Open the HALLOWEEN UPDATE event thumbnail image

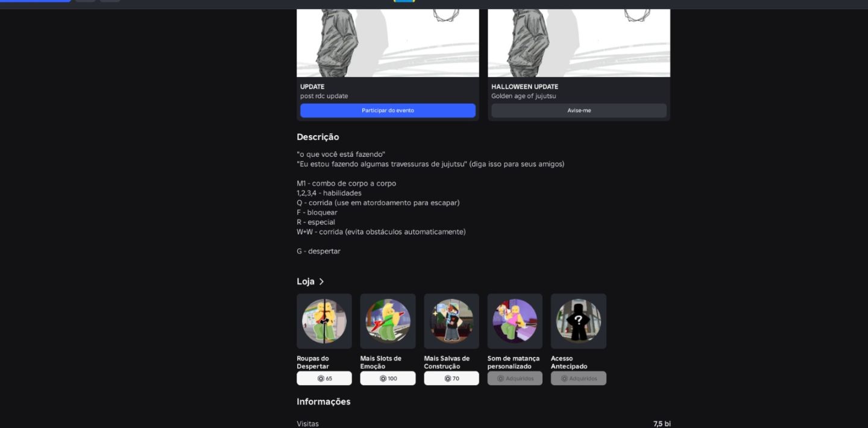click(x=579, y=43)
